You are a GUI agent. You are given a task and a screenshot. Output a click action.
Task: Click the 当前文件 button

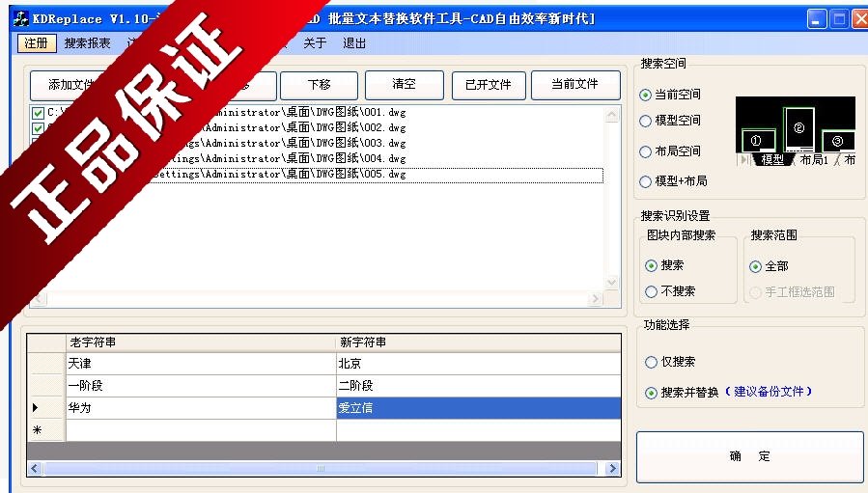pyautogui.click(x=575, y=84)
